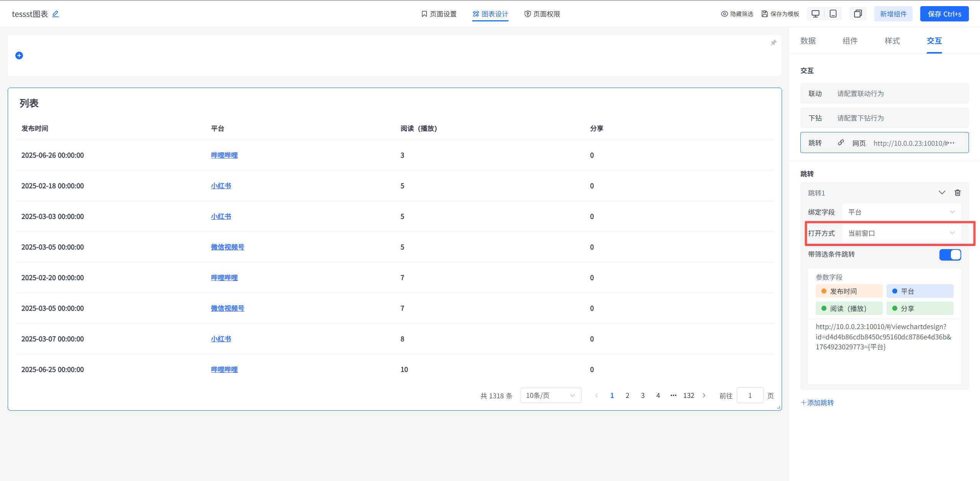Collapse the 跳转1 section chevron
980x481 pixels.
(942, 192)
